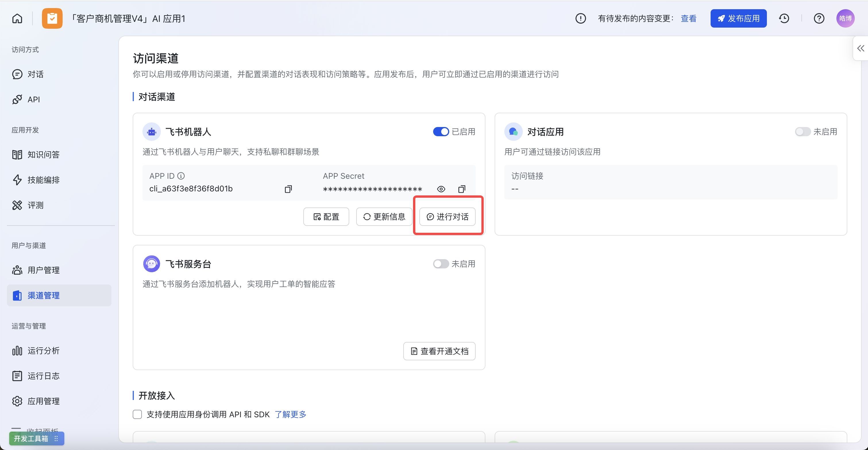Enable the 飞书服务台 channel toggle
This screenshot has height=450, width=868.
click(441, 264)
